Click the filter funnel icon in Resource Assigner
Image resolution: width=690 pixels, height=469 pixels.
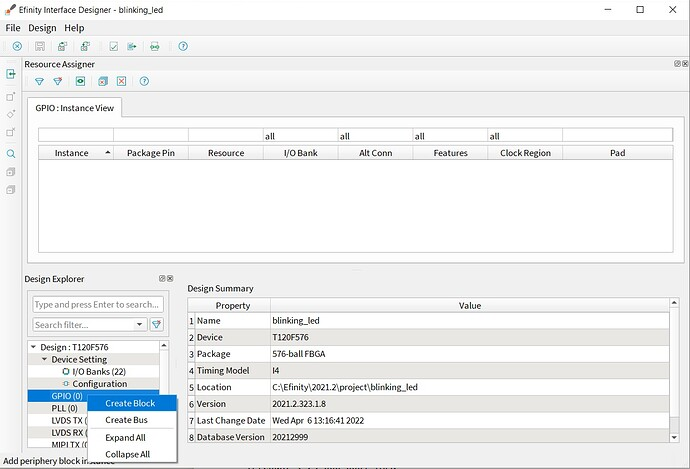[40, 81]
